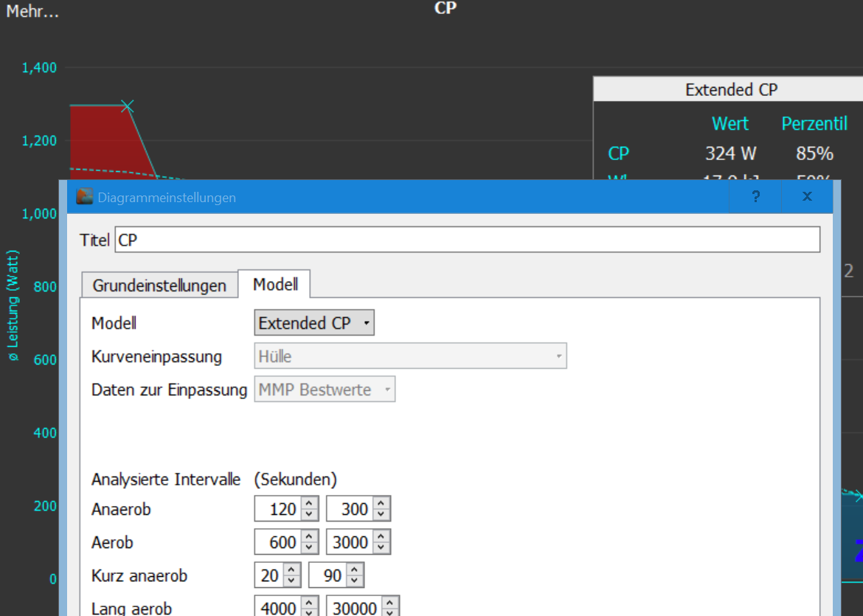Select the Modell tab
This screenshot has height=616, width=863.
(275, 285)
